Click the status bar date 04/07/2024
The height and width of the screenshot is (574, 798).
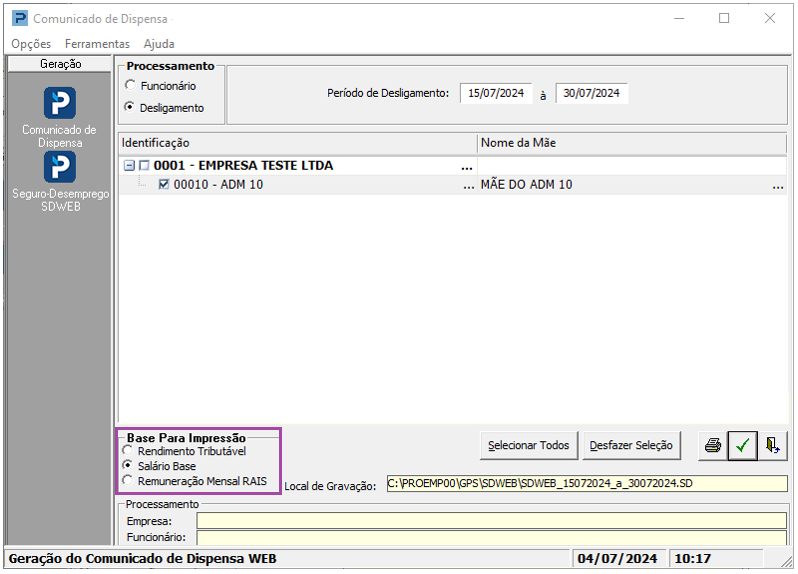click(617, 559)
